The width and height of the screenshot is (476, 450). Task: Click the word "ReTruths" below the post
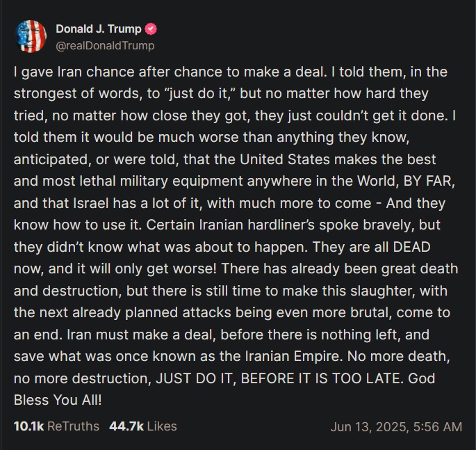(x=73, y=426)
